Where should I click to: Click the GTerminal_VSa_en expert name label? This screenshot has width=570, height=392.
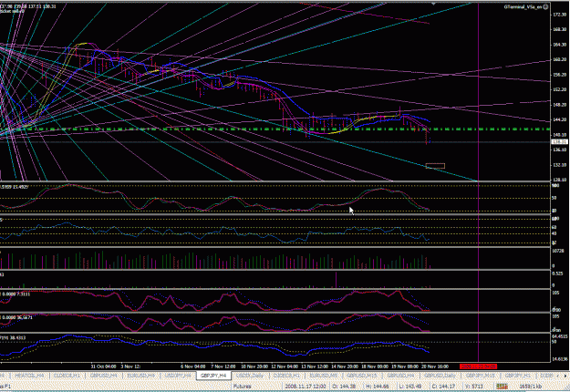[523, 6]
